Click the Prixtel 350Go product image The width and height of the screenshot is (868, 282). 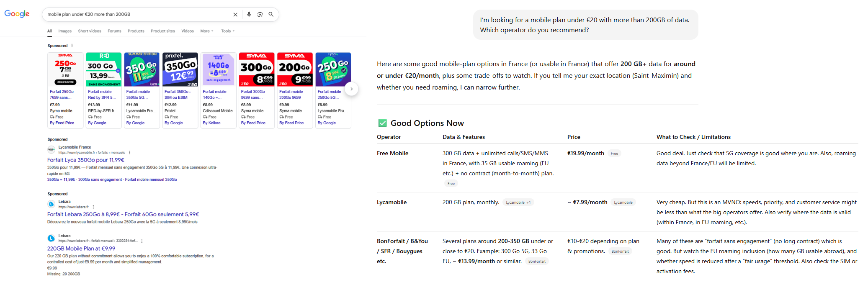(x=180, y=69)
